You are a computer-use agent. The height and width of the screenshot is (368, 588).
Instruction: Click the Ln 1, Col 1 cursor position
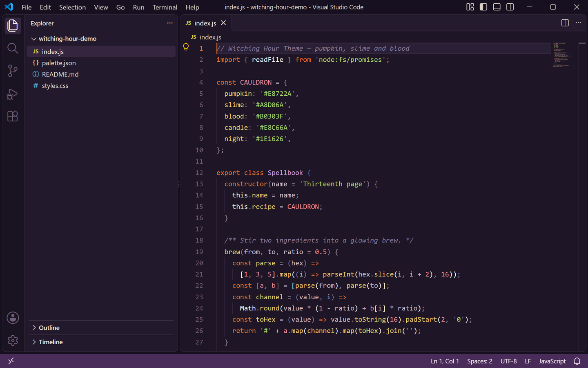pos(445,361)
